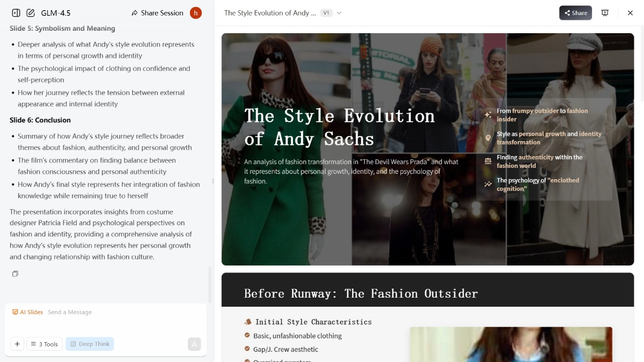Click the new chat edit icon
This screenshot has width=644, height=362.
coord(31,13)
